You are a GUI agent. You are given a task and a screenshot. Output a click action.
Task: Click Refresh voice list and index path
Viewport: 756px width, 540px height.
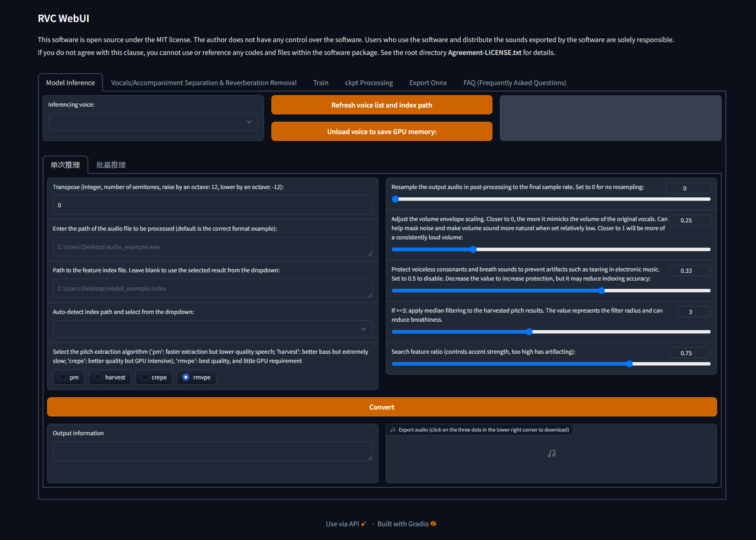click(x=382, y=105)
